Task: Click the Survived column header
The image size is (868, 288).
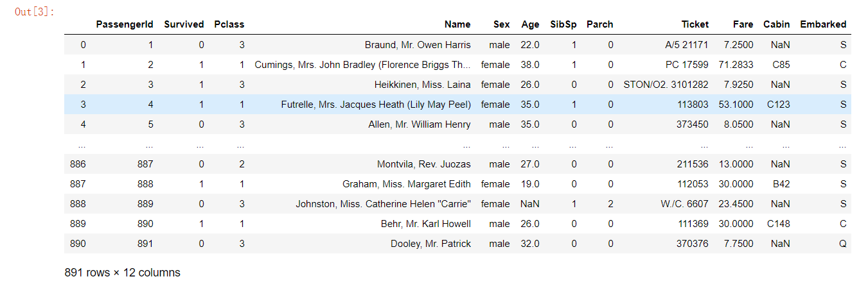Action: 184,24
